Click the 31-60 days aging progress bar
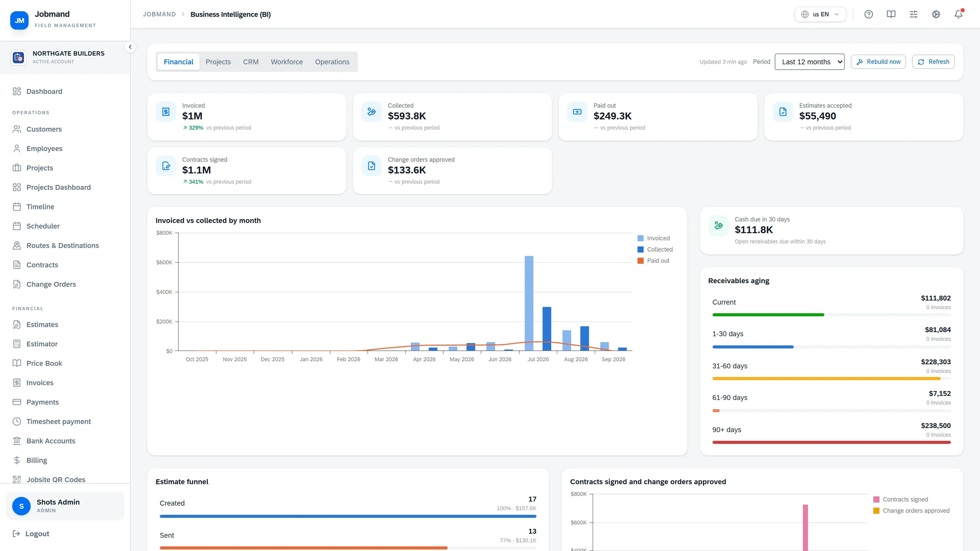Image resolution: width=980 pixels, height=551 pixels. click(831, 379)
